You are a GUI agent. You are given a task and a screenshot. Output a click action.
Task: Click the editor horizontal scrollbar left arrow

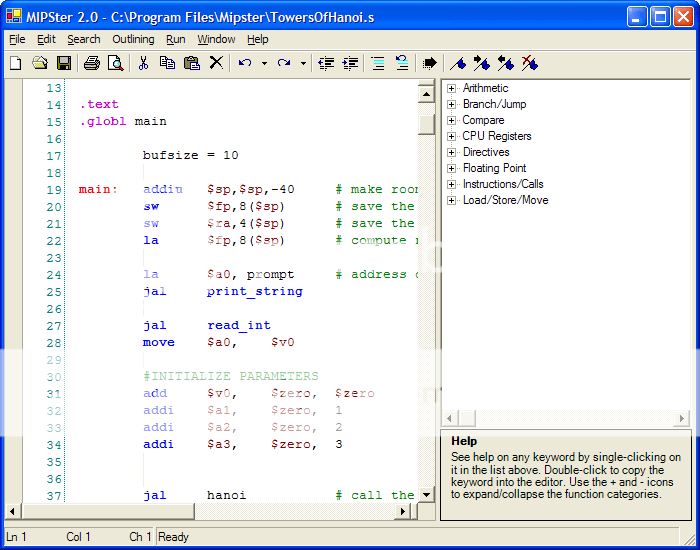point(12,512)
